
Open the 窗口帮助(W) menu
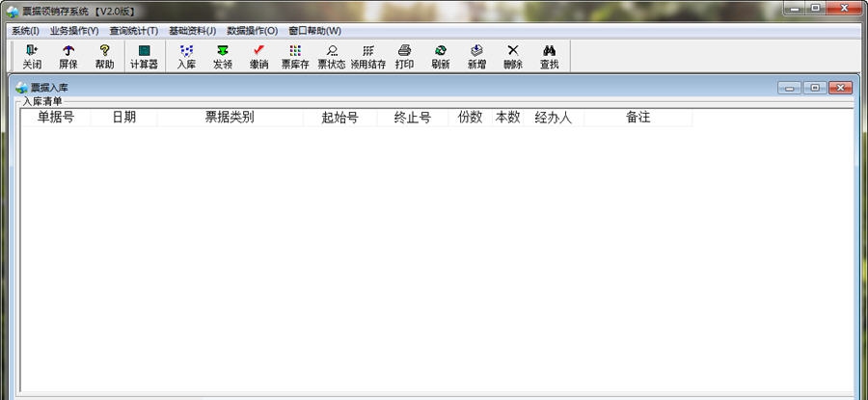(315, 31)
